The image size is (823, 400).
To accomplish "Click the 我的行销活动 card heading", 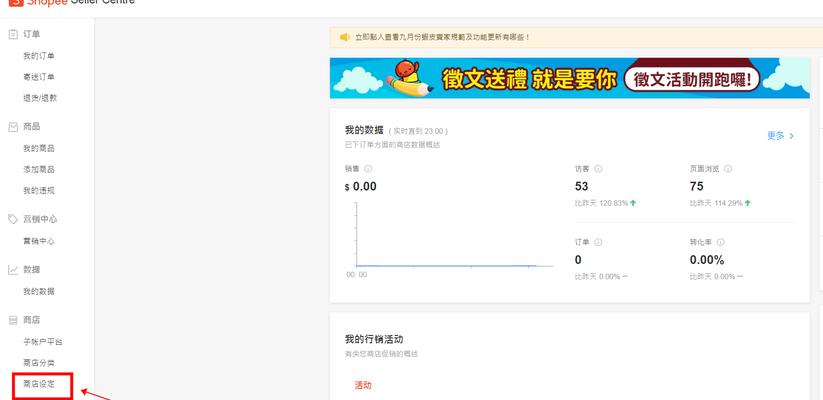I will [x=374, y=339].
